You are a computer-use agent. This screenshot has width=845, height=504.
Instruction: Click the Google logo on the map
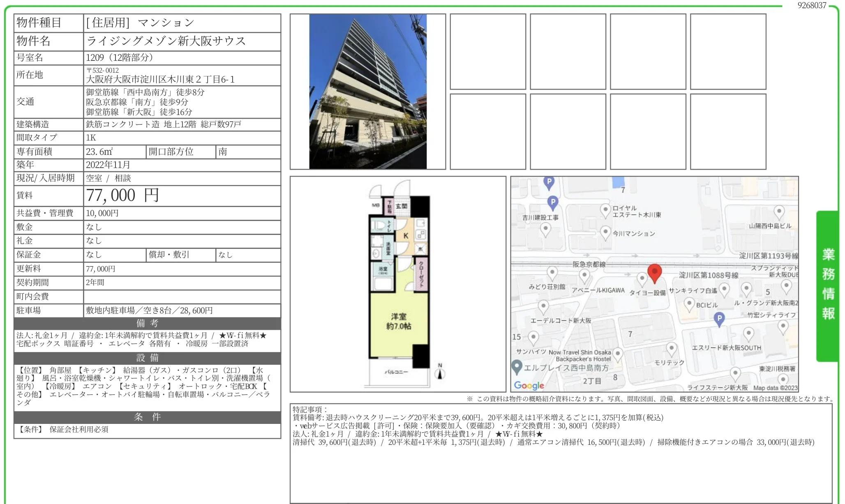click(x=529, y=385)
